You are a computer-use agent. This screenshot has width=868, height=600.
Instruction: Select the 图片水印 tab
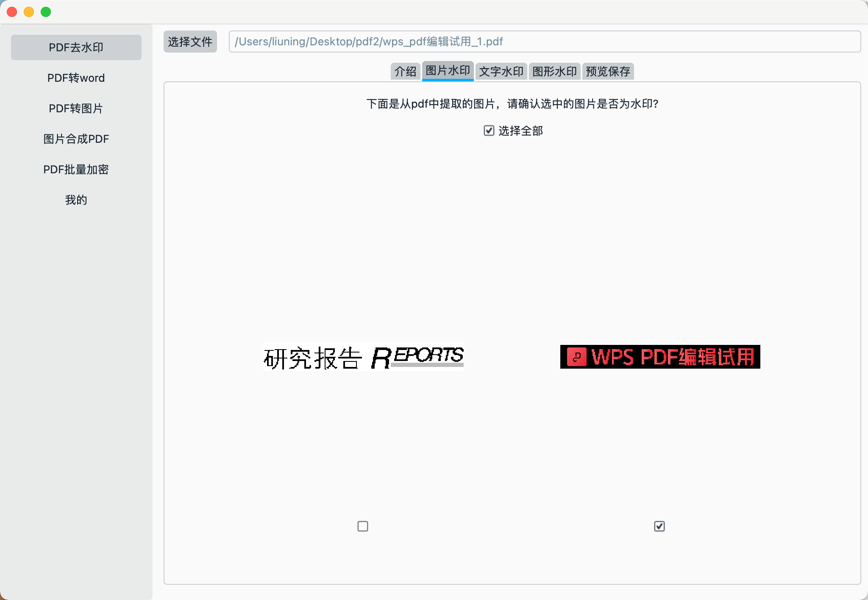448,71
